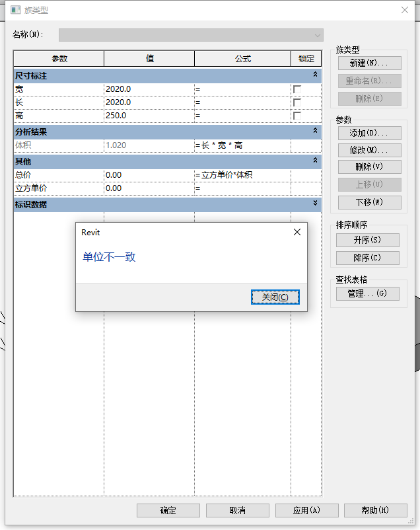420x530 pixels.
Task: Click the 单位不一致 warning message
Action: click(109, 257)
